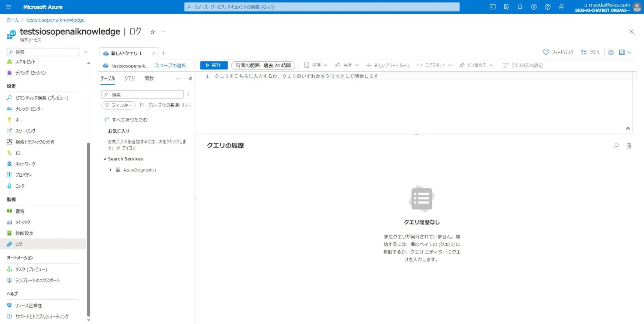Click the ホーム breadcrumb link
The image size is (644, 324).
tap(13, 20)
